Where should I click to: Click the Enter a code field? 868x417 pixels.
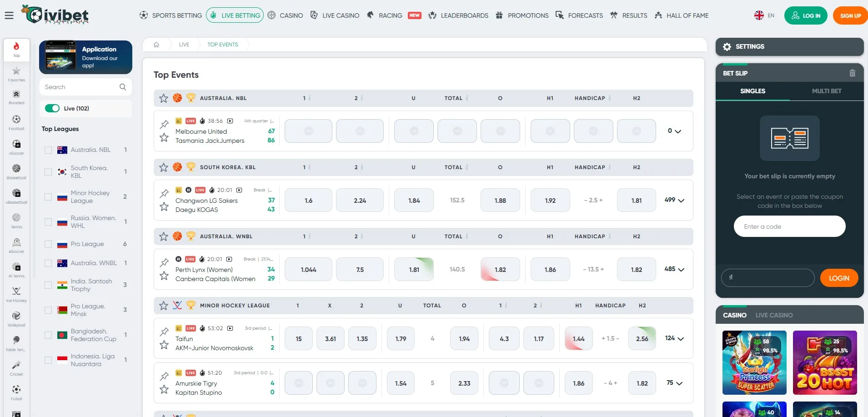point(789,226)
